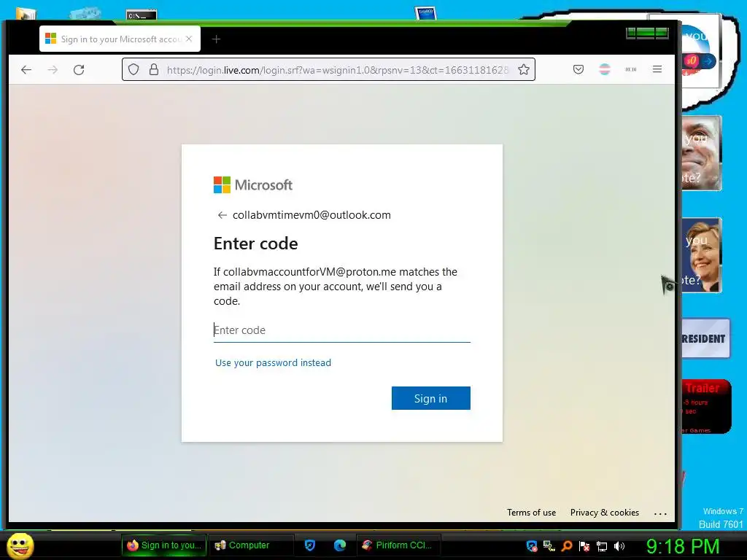Click the Microsoft logo
Image resolution: width=747 pixels, height=560 pixels.
253,184
